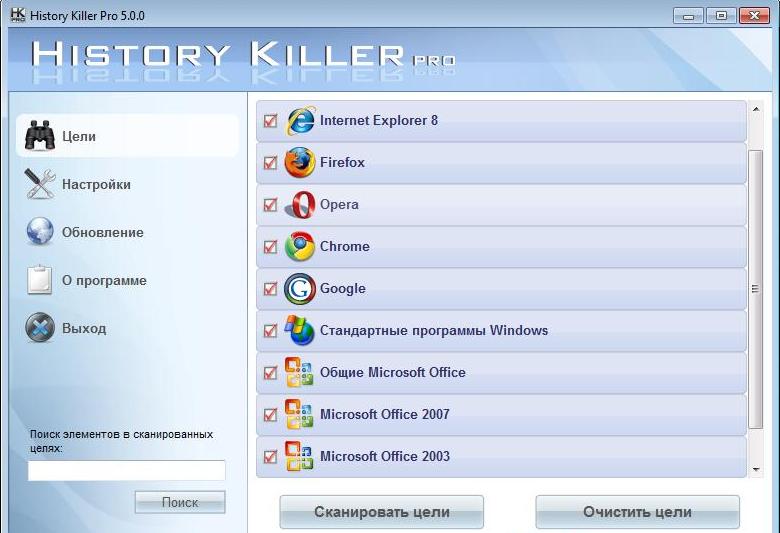Screen dimensions: 780x533
Task: Click the Windows flag globe icon
Action: 299,330
